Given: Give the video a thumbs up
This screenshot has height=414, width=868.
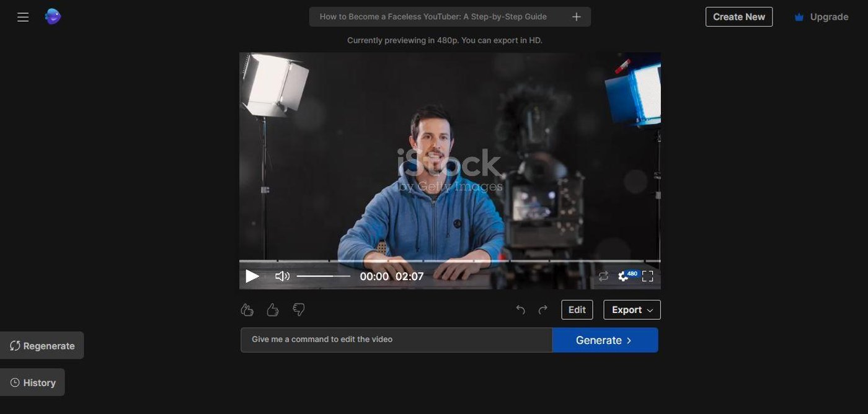Looking at the screenshot, I should [x=273, y=309].
